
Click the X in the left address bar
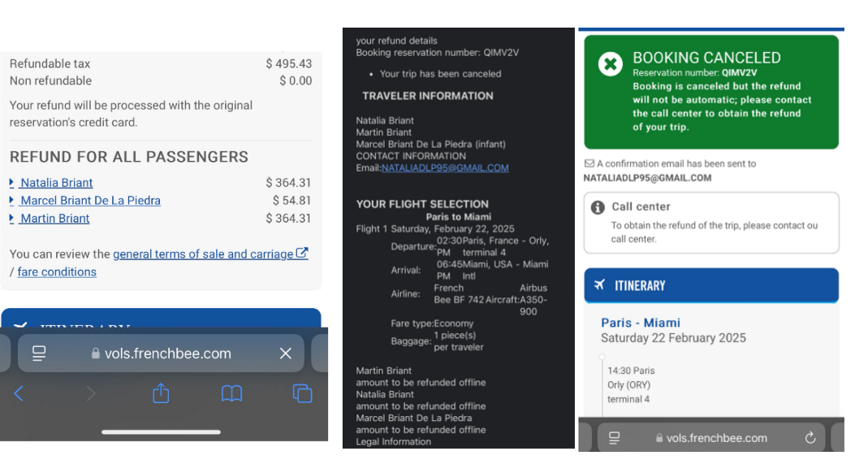tap(285, 354)
